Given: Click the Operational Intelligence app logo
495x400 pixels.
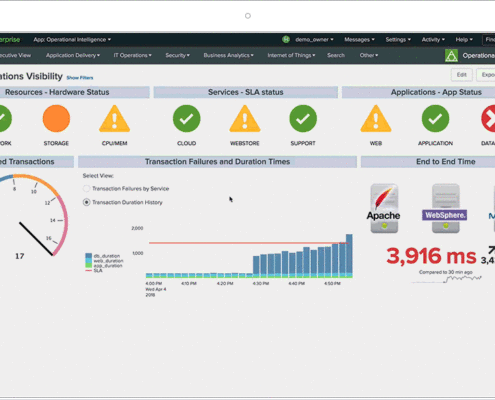Looking at the screenshot, I should [x=451, y=56].
